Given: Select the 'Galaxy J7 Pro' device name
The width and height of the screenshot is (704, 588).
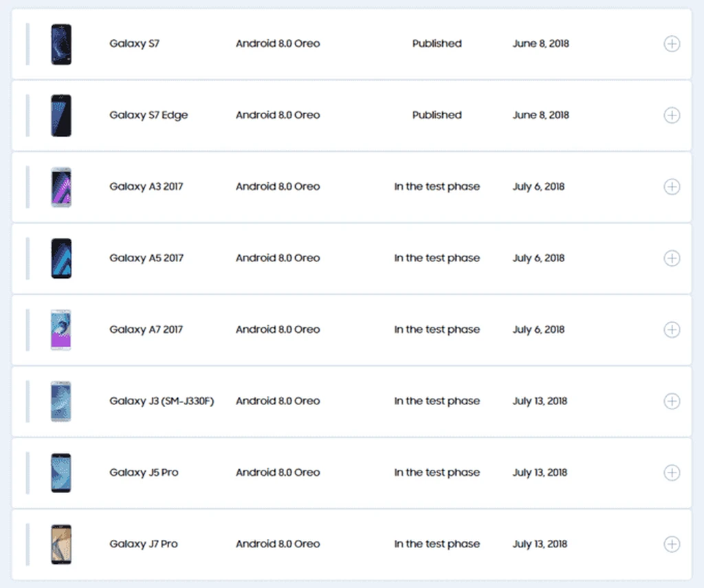Looking at the screenshot, I should click(144, 543).
